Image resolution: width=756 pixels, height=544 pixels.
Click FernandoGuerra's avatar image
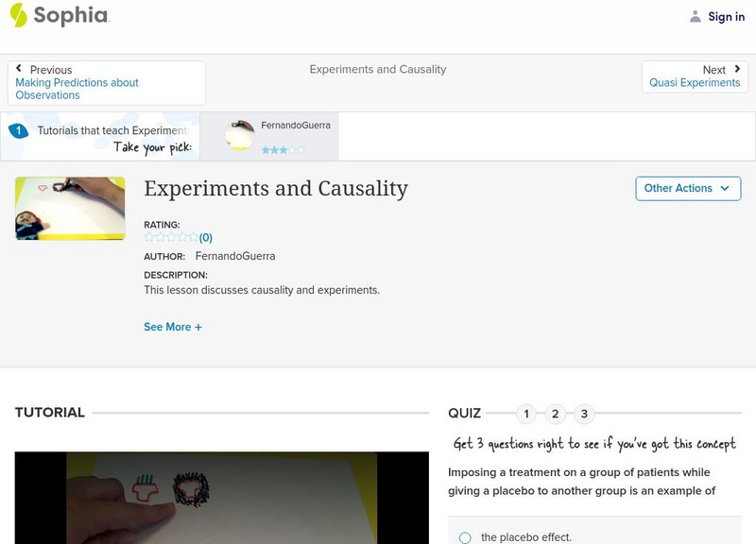tap(240, 137)
